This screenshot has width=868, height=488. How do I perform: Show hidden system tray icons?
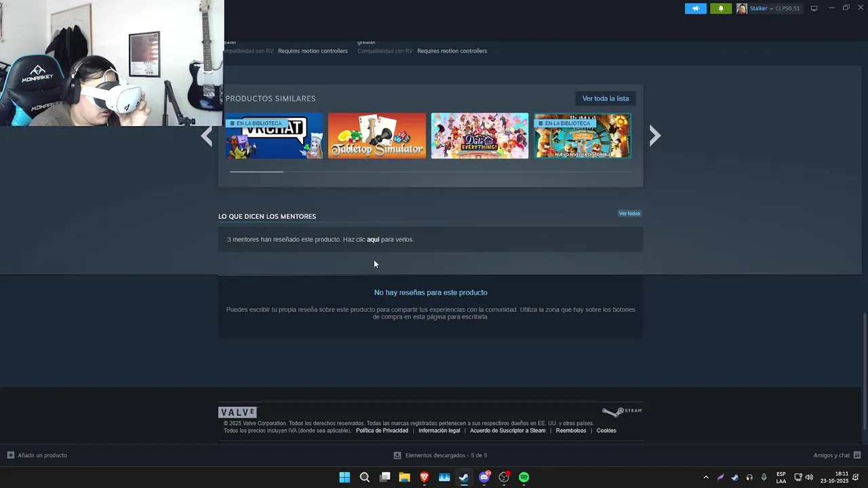706,477
